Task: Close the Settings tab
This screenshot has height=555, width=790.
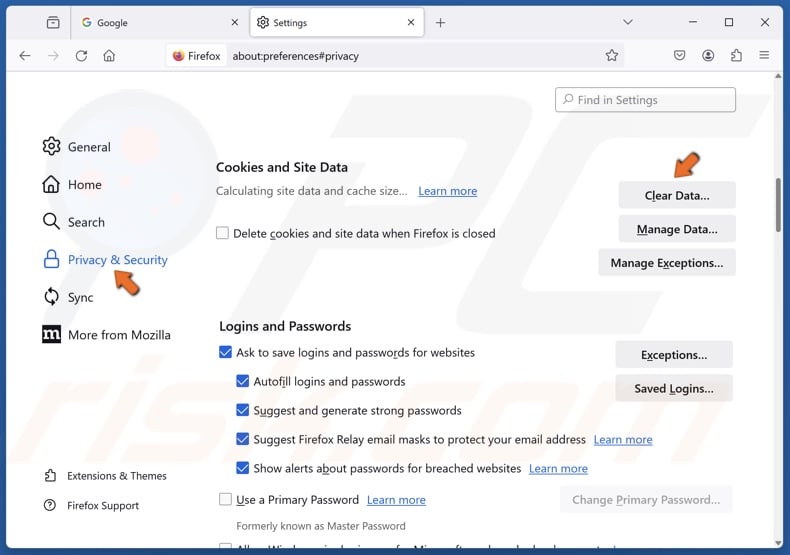Action: click(411, 23)
